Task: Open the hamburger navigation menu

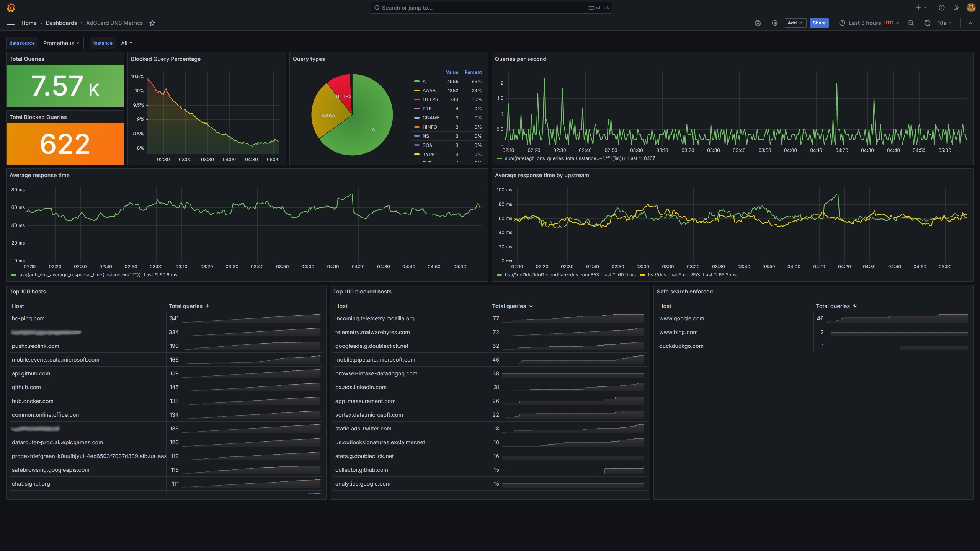Action: tap(11, 23)
